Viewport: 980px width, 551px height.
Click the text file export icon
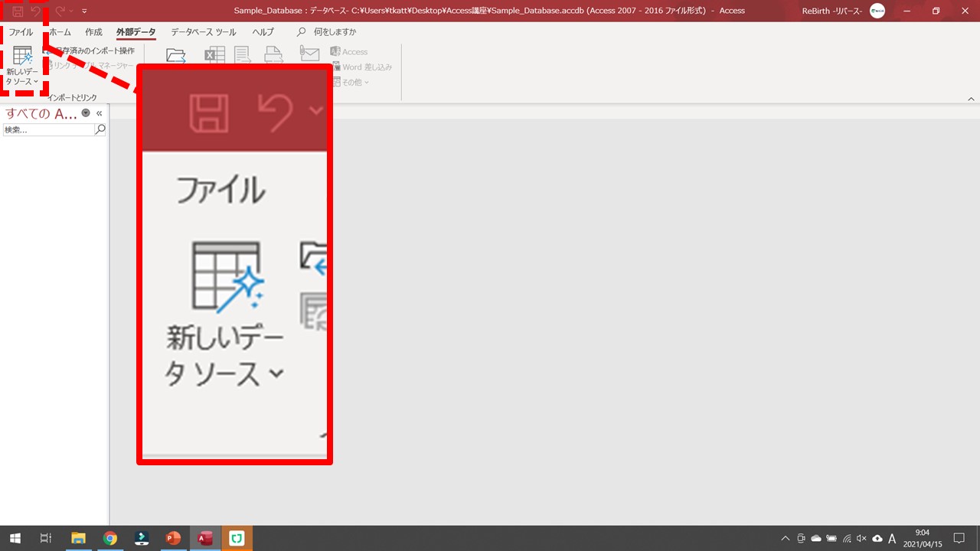click(243, 55)
